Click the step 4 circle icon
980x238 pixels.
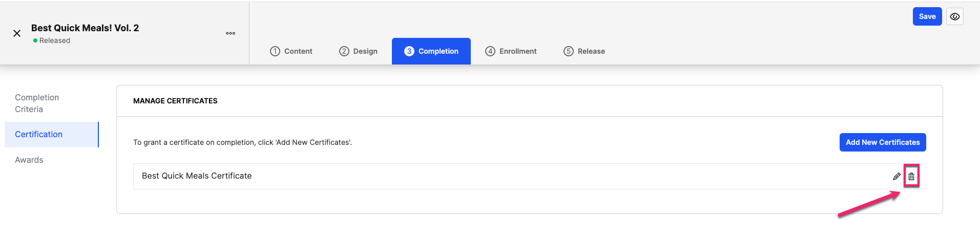[490, 51]
